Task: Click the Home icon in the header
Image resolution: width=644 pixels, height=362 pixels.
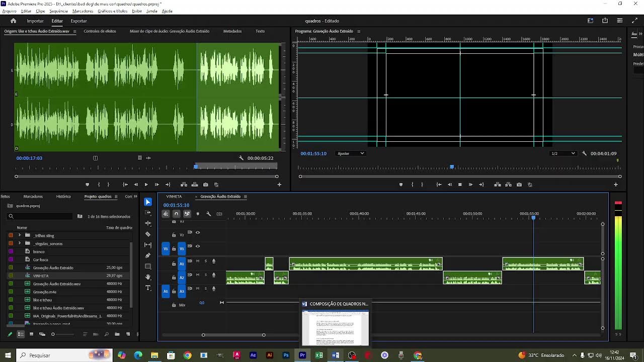Action: click(13, 21)
